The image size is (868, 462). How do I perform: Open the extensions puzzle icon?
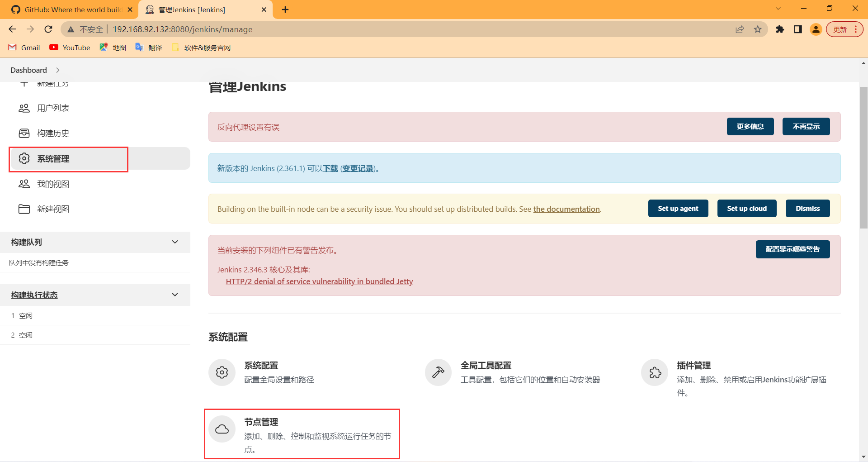point(780,29)
